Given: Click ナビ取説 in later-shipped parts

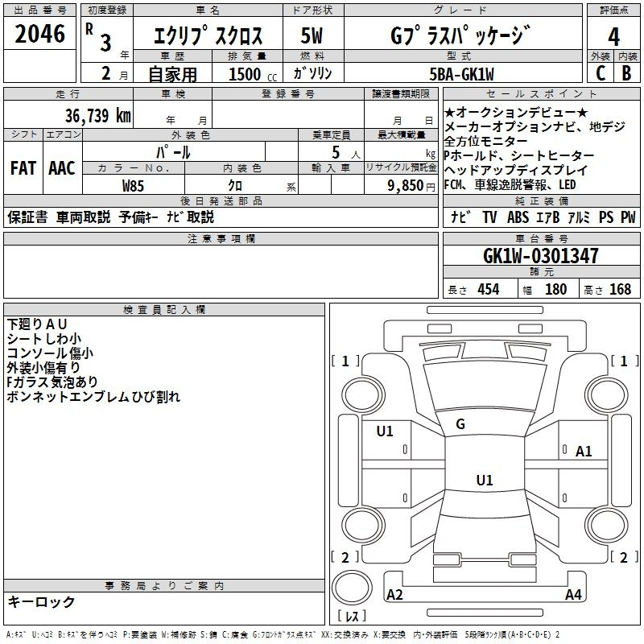Looking at the screenshot, I should (x=190, y=217).
